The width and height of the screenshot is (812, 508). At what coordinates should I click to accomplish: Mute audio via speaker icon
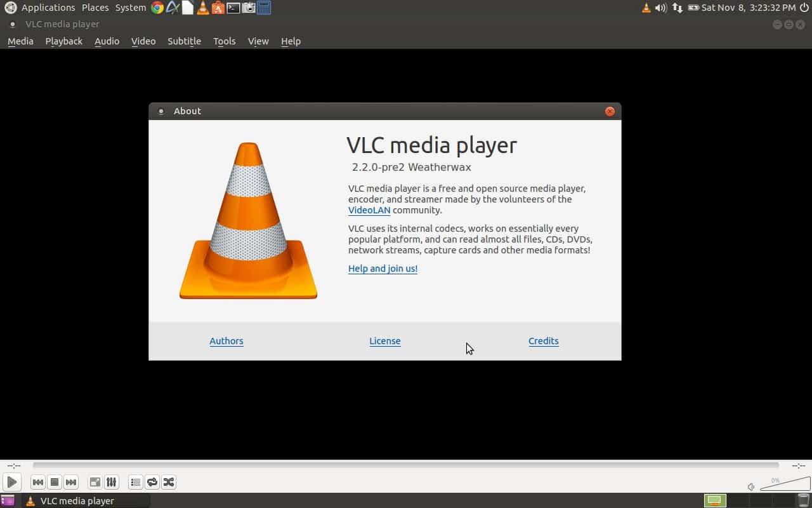[751, 487]
